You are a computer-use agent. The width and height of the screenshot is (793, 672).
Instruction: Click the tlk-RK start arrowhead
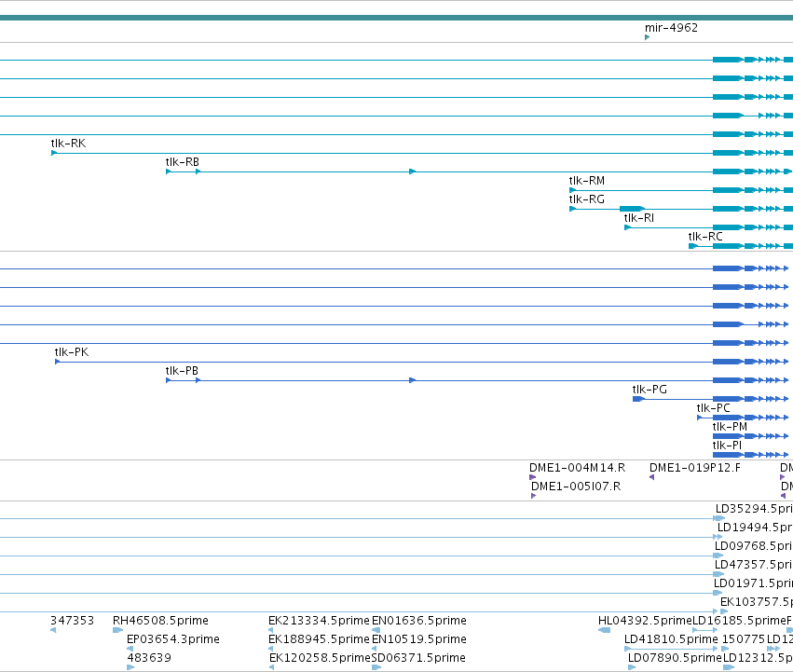pyautogui.click(x=54, y=153)
